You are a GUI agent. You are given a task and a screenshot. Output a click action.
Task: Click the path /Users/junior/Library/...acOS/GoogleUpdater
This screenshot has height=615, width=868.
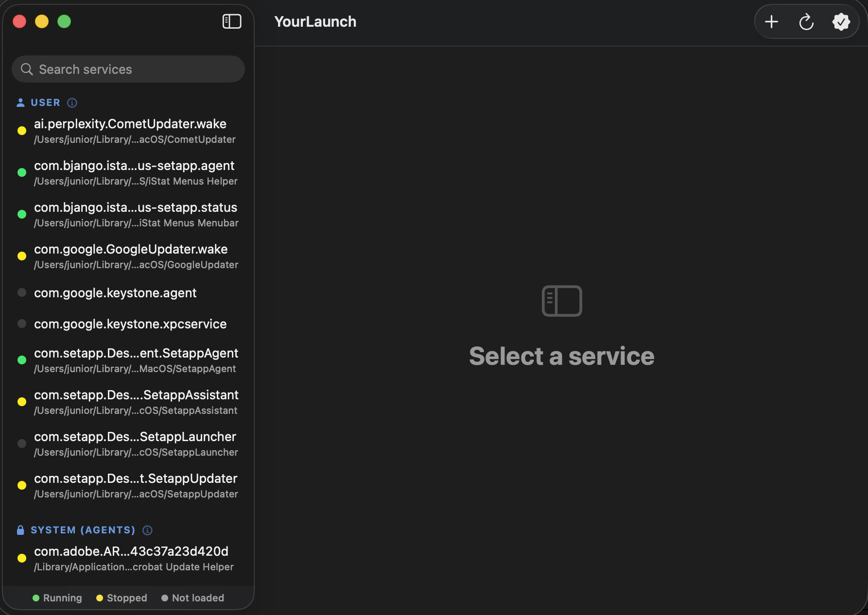tap(136, 265)
